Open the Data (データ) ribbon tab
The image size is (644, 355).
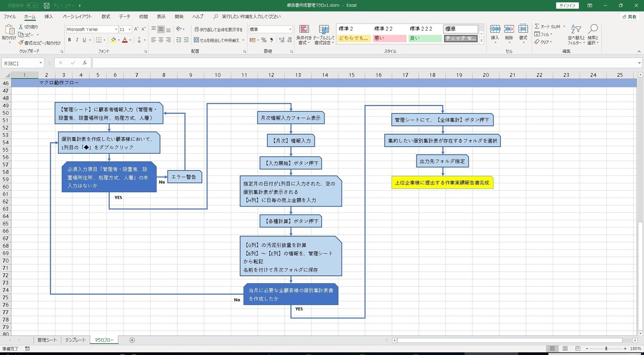pyautogui.click(x=125, y=16)
